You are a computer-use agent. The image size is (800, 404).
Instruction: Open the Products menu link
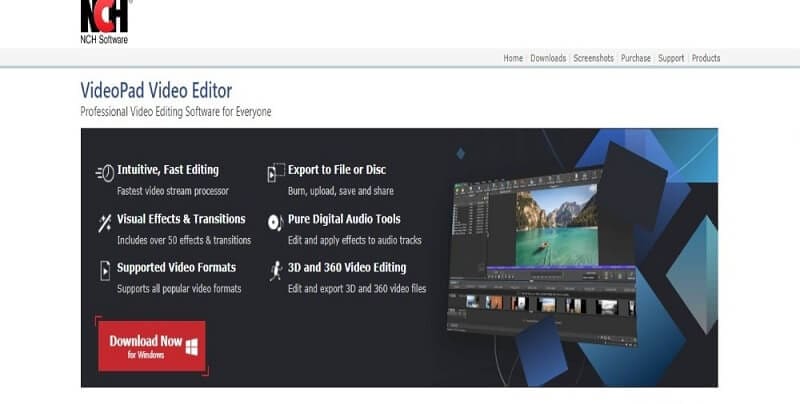(x=706, y=58)
